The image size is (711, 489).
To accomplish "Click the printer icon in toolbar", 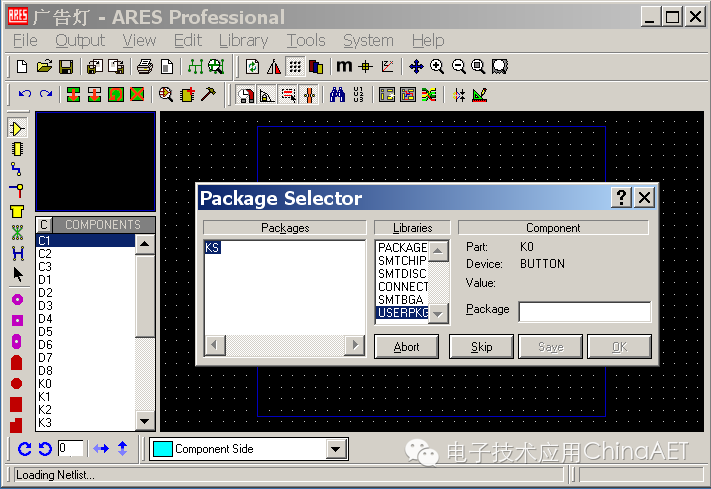I will 145,67.
